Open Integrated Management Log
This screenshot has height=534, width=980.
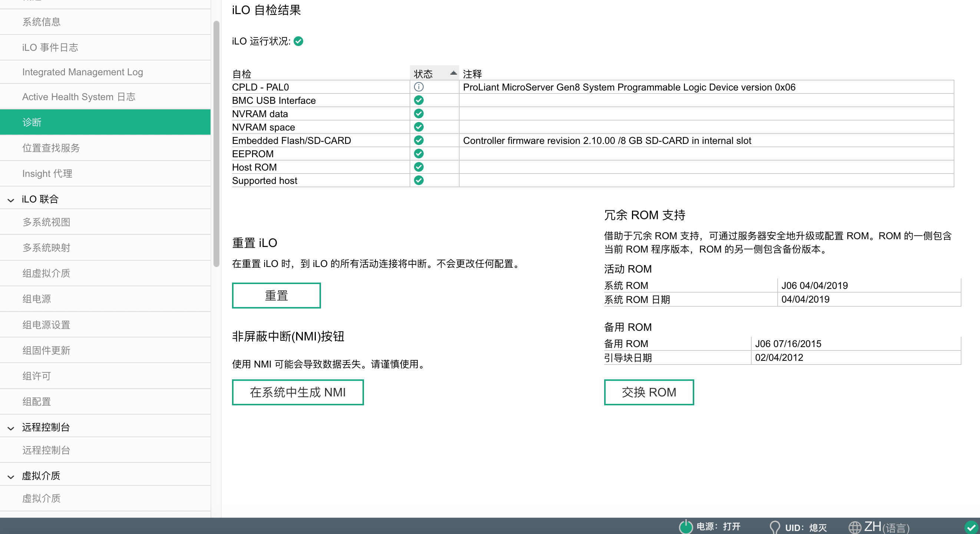[105, 72]
